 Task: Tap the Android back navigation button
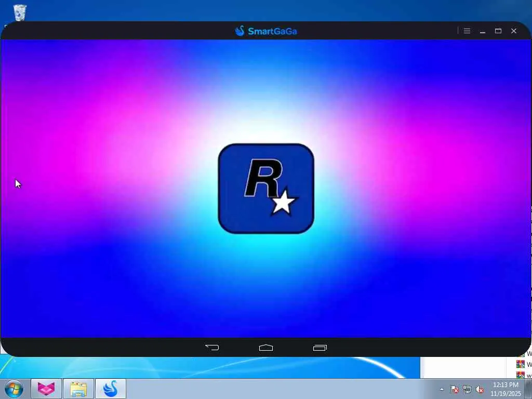(212, 348)
